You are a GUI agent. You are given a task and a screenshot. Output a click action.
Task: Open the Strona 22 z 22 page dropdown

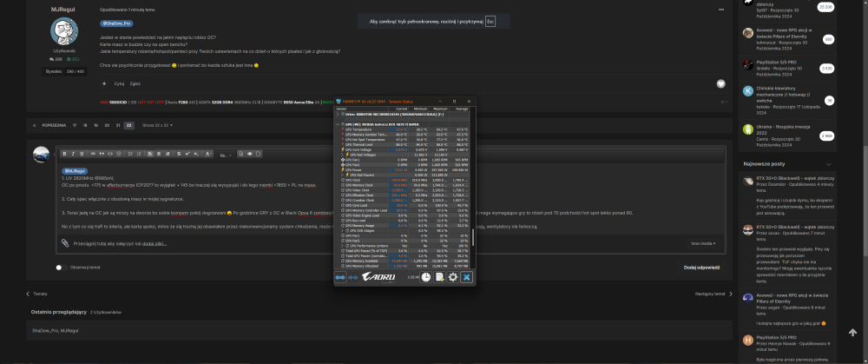(x=157, y=126)
